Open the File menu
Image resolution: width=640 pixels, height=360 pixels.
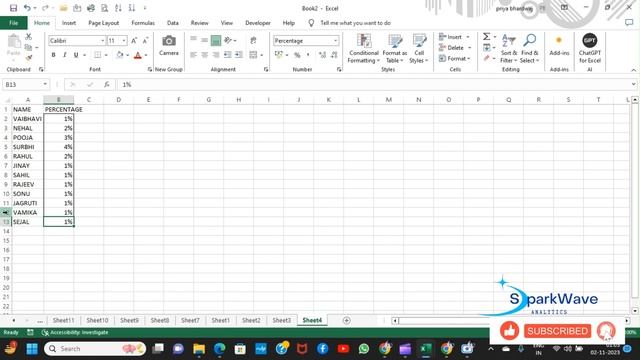click(14, 23)
